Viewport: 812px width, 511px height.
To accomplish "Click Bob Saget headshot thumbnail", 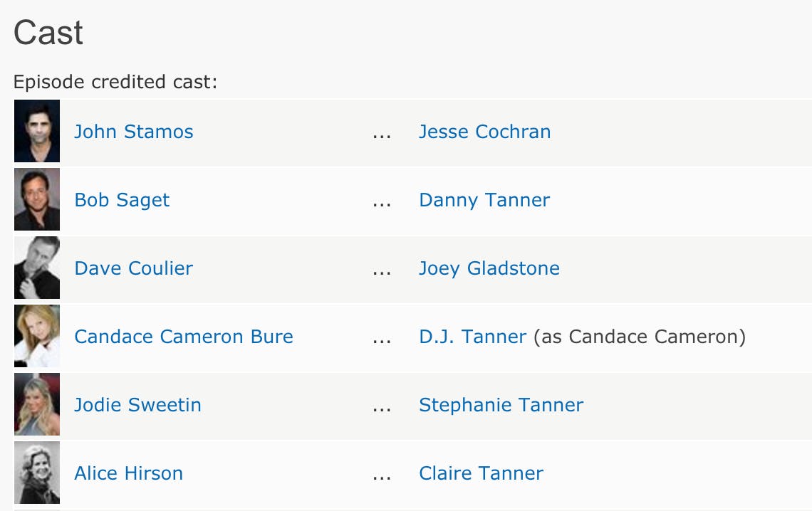I will click(x=37, y=200).
